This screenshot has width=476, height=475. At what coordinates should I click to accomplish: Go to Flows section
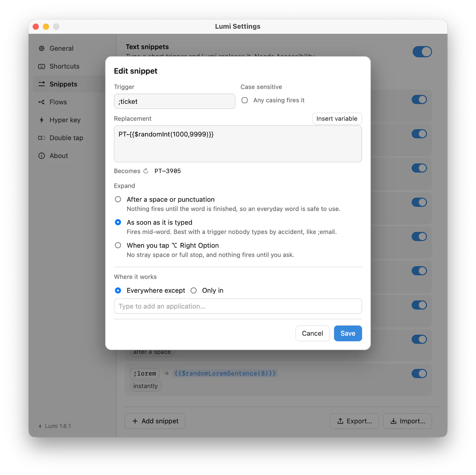coord(69,102)
